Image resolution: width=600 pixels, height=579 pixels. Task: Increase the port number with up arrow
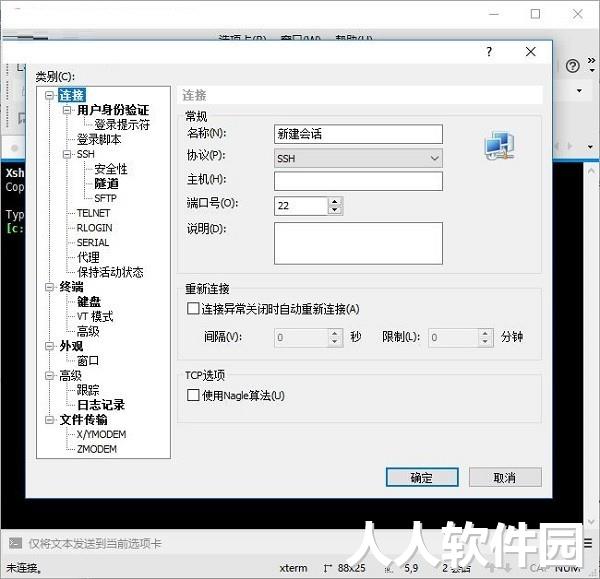click(x=335, y=202)
